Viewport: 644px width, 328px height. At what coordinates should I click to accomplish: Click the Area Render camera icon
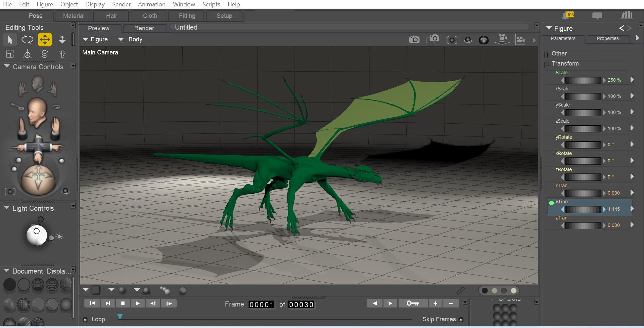coord(432,39)
